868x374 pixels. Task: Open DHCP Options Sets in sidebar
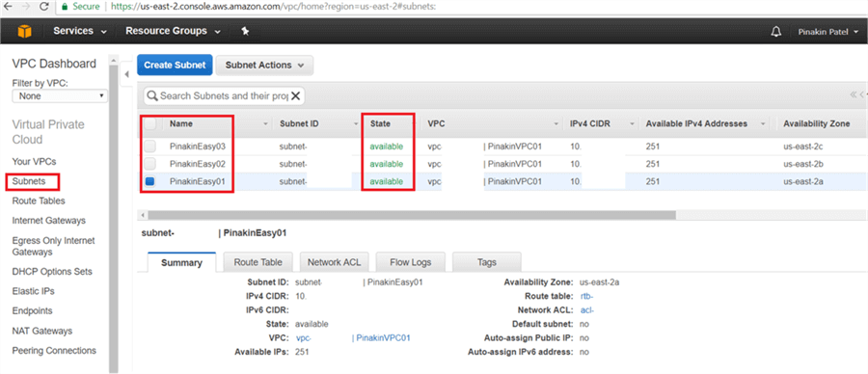coord(52,272)
